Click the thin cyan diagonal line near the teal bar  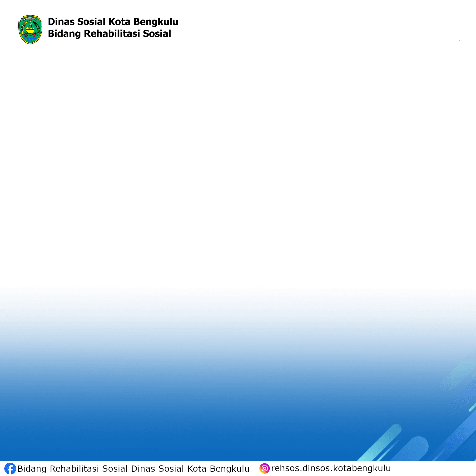point(388,450)
